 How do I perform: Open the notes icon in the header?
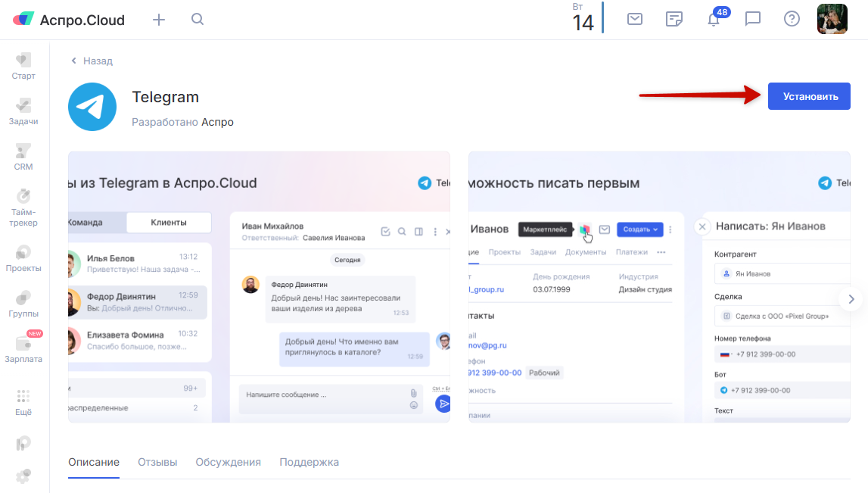click(674, 20)
